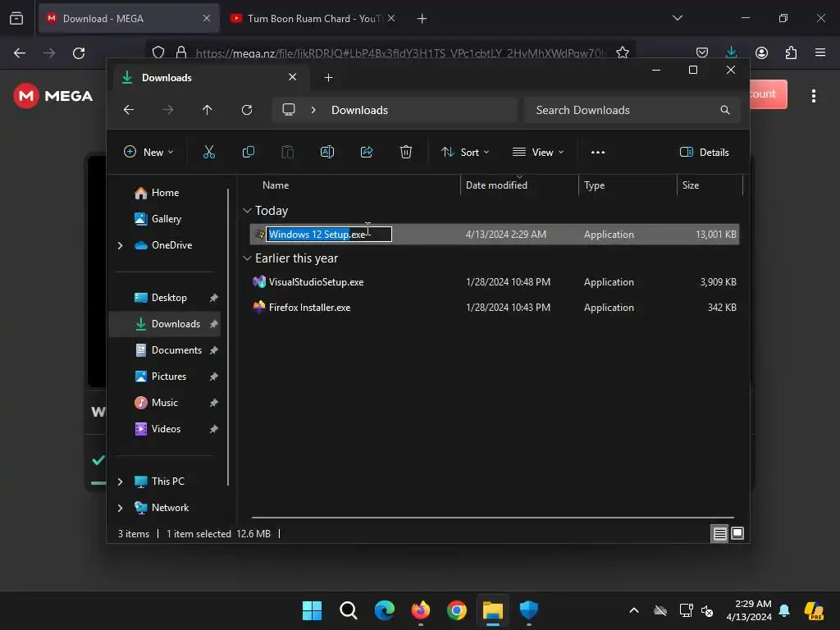Bookmark this page with the star icon
Image resolution: width=840 pixels, height=630 pixels.
[x=623, y=52]
